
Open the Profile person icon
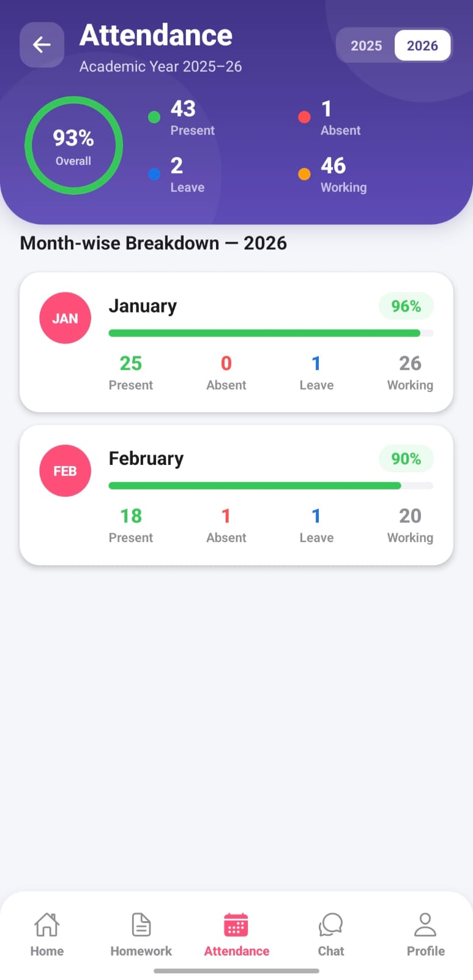425,924
